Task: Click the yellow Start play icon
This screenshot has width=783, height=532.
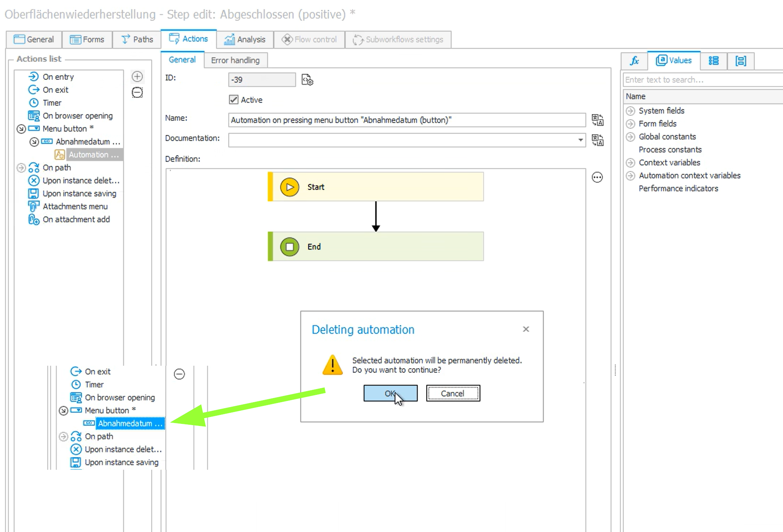Action: pyautogui.click(x=290, y=187)
